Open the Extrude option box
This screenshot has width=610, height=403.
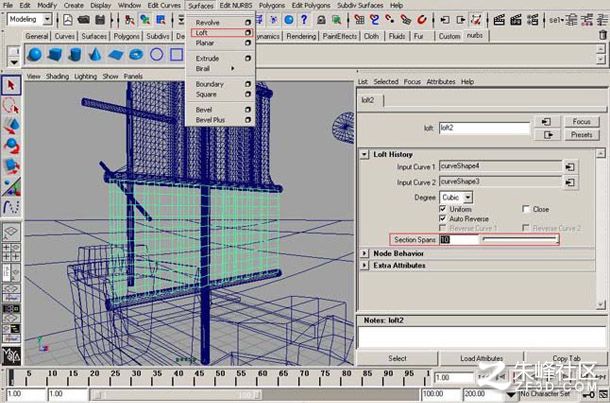[x=248, y=58]
